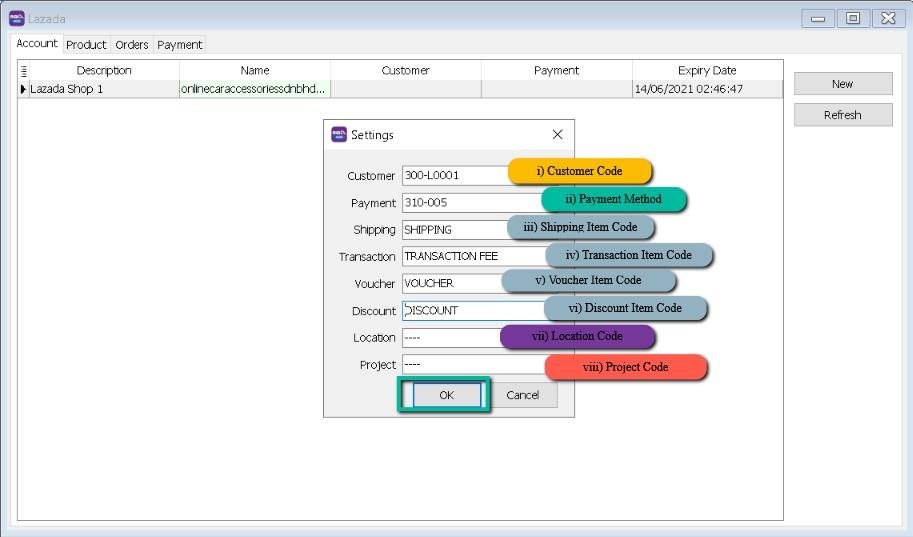The height and width of the screenshot is (537, 913).
Task: Refresh the account list
Action: [x=842, y=115]
